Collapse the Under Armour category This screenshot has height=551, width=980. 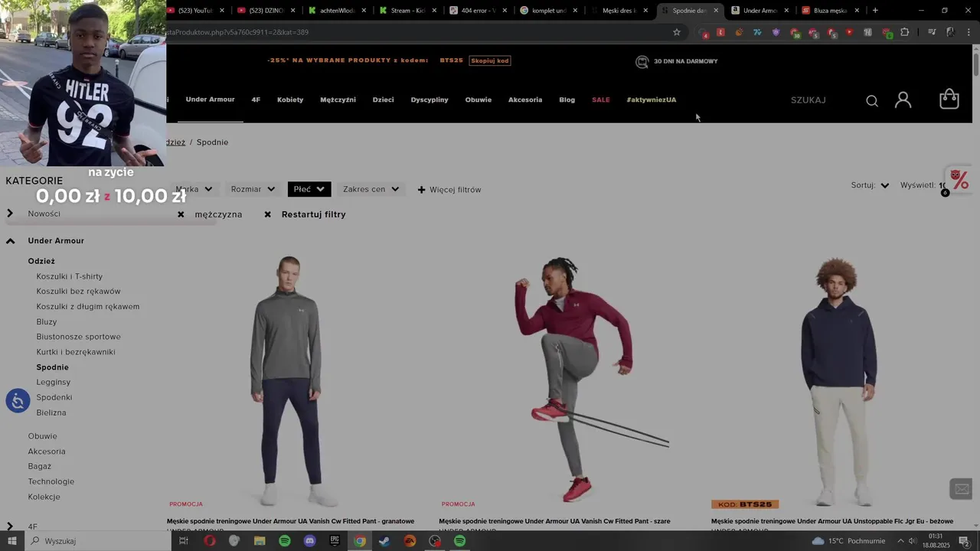10,241
